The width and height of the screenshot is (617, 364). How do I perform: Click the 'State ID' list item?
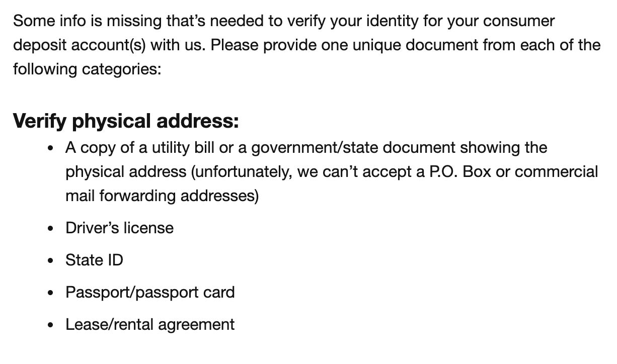pos(94,260)
